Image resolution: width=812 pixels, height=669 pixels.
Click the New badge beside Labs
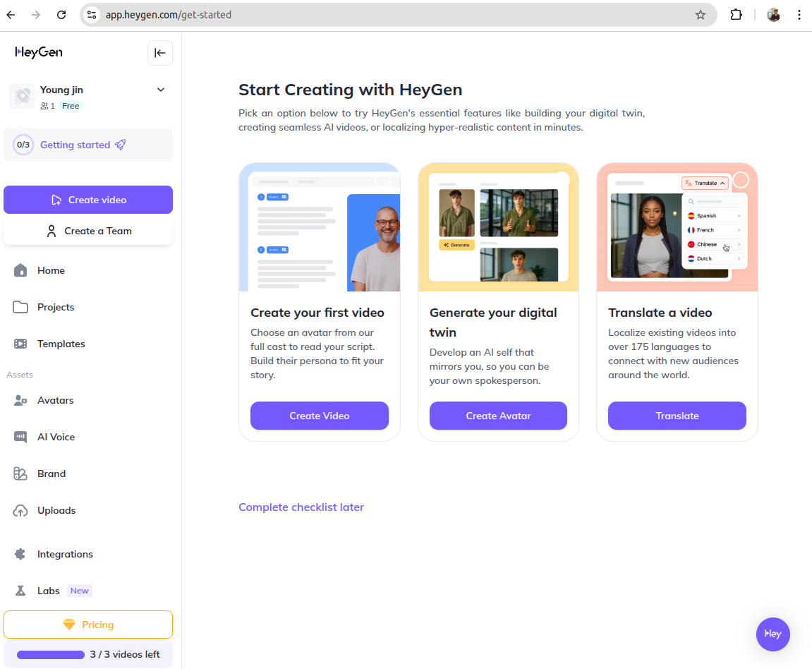[x=79, y=591]
